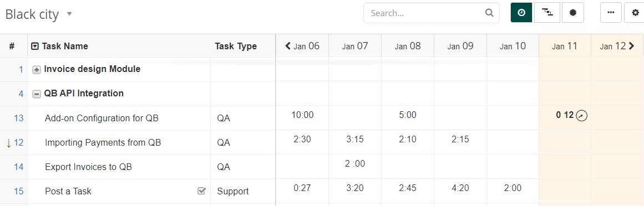The width and height of the screenshot is (644, 206).
Task: Click the timer icon on Jan 11
Action: 581,116
